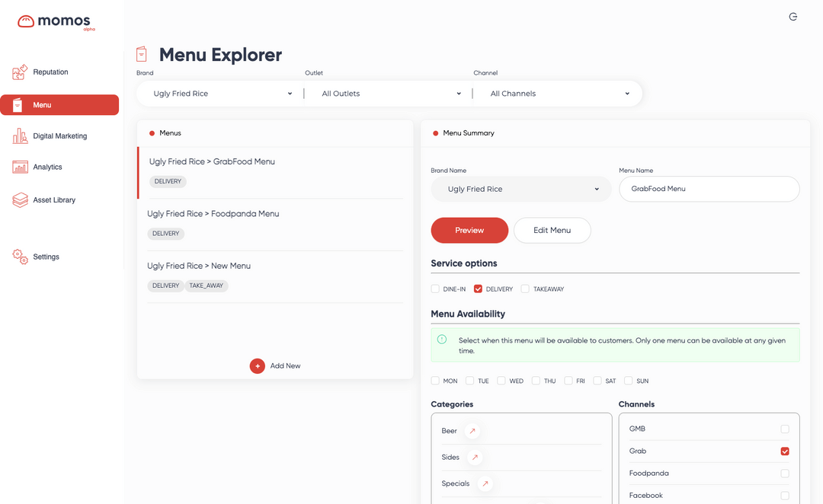Open Asset Library section

tap(54, 199)
